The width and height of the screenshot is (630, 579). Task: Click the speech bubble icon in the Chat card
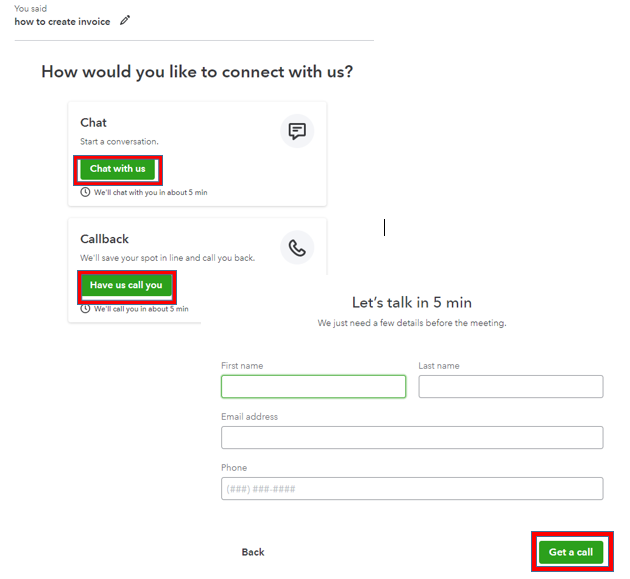point(297,131)
